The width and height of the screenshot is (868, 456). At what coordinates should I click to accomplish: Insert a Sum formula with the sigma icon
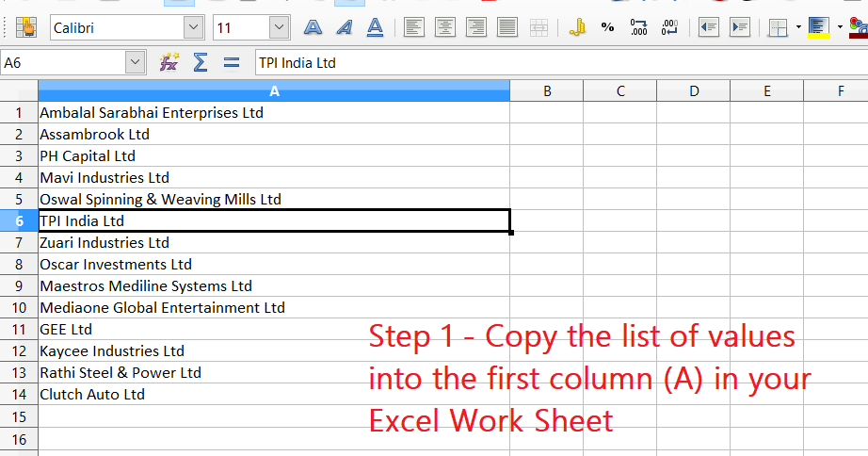click(200, 63)
